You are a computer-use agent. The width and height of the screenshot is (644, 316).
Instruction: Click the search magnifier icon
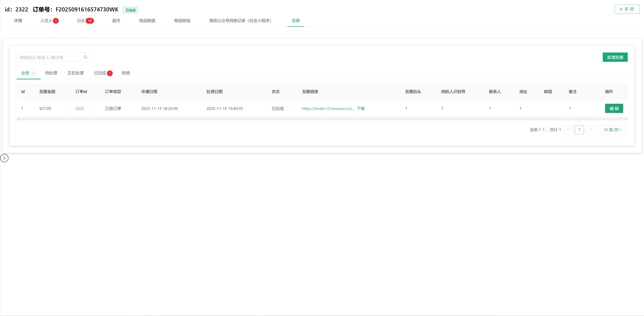tap(86, 57)
